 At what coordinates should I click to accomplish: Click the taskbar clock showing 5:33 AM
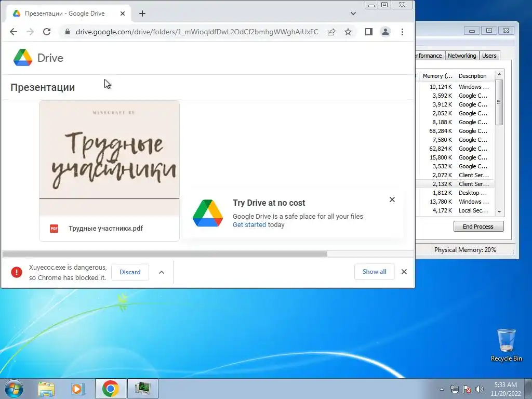click(506, 389)
